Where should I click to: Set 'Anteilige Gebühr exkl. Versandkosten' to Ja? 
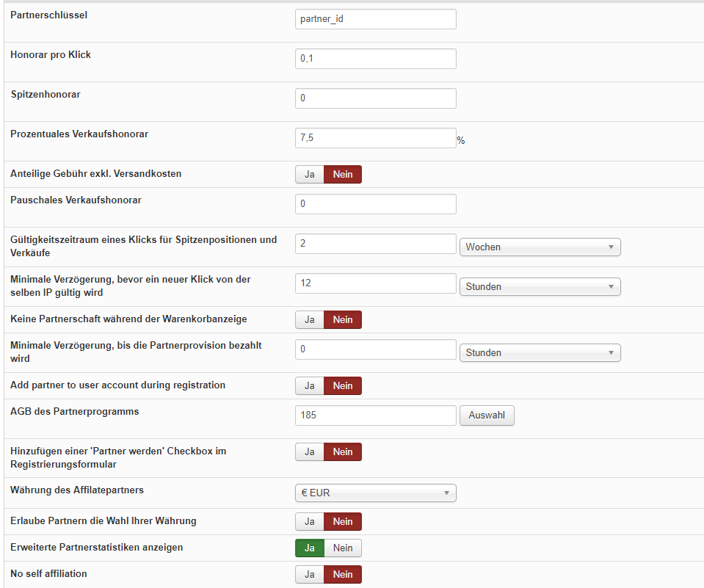pos(310,174)
